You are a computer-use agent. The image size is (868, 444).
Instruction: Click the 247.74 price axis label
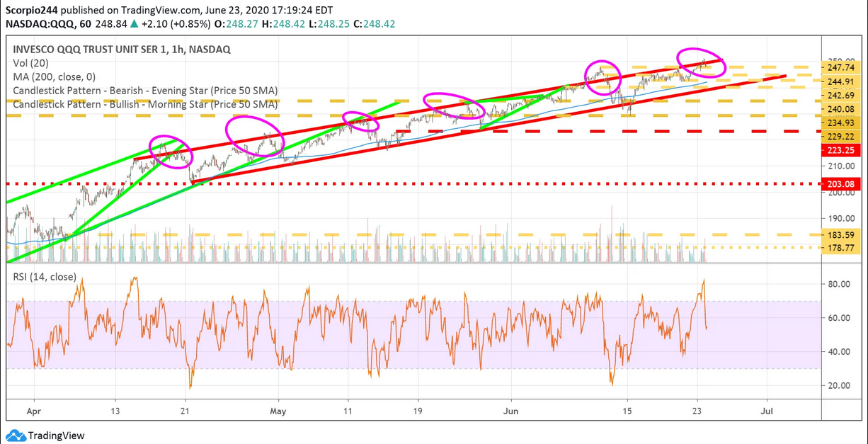tap(843, 69)
